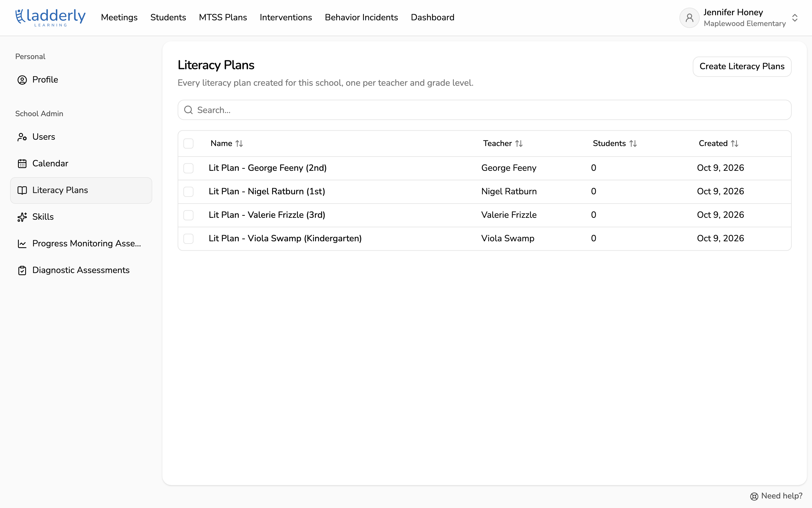Check the Viola Swamp plan checkbox

(x=189, y=239)
